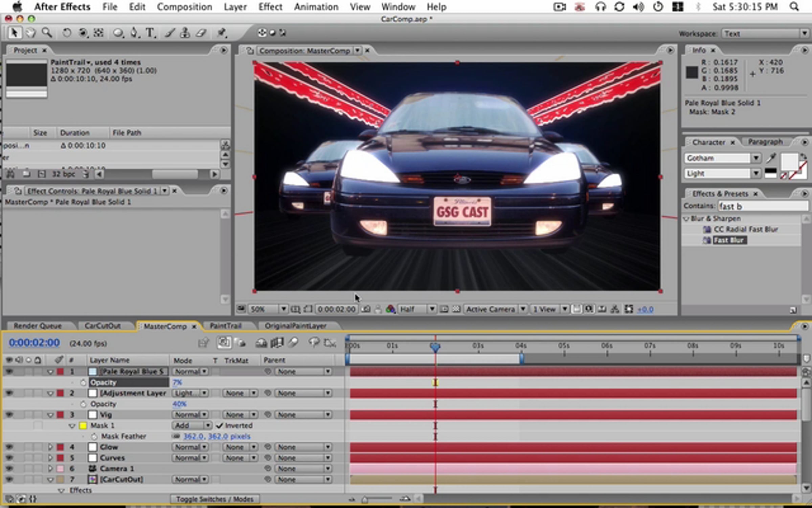The image size is (812, 508).
Task: Open the Active Camera view dropdown
Action: [x=496, y=309]
